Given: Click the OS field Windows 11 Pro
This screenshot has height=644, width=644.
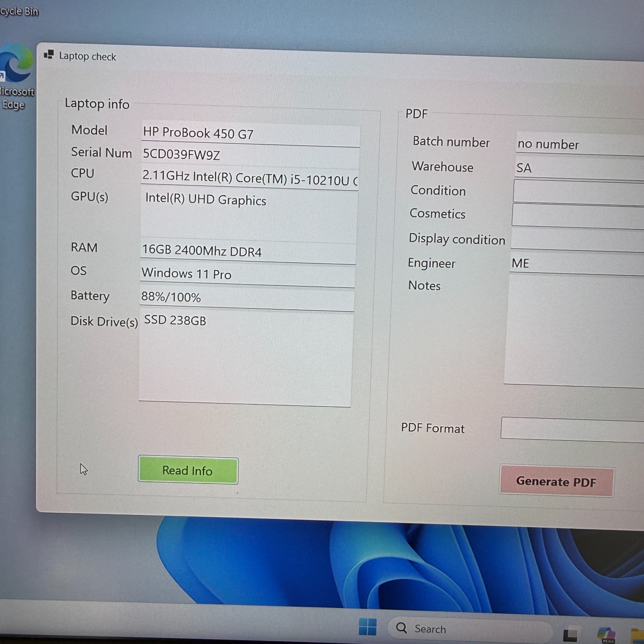Looking at the screenshot, I should click(x=248, y=275).
